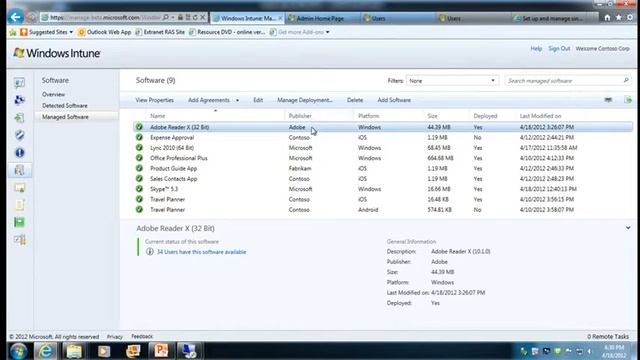Screen dimensions: 640x360
Task: Open 34 Users have this software link
Action: (202, 252)
